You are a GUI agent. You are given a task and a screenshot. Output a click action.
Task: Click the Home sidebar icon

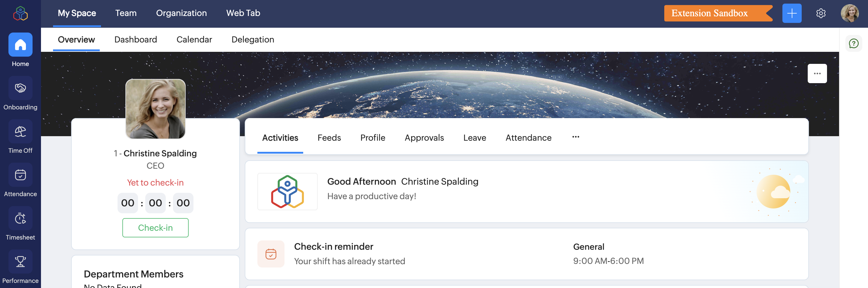point(20,45)
